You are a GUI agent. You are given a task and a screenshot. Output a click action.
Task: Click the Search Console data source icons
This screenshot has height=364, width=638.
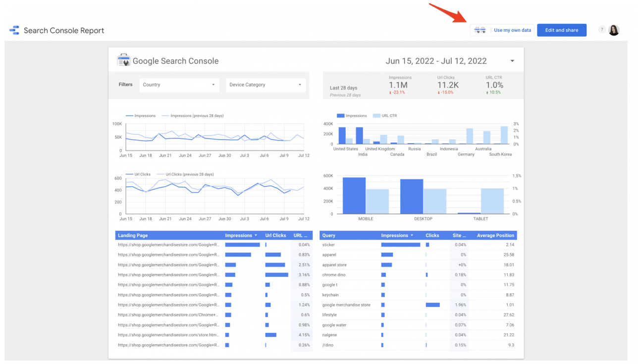[479, 30]
